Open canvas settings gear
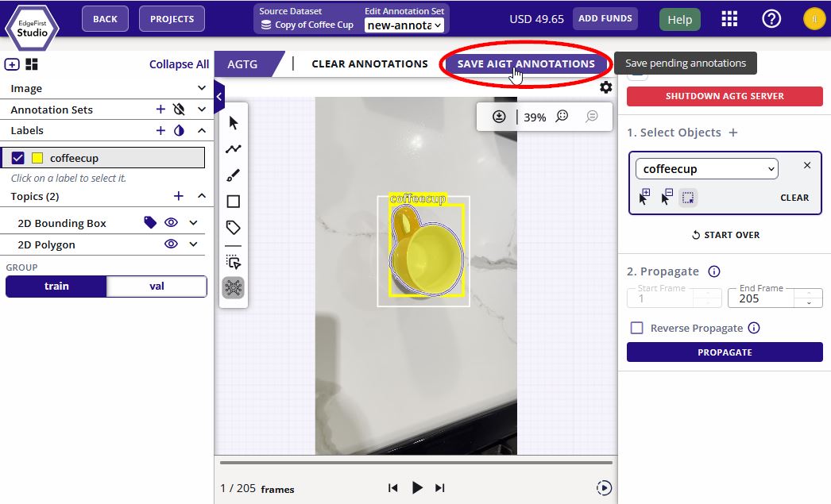Image resolution: width=831 pixels, height=504 pixels. click(605, 87)
